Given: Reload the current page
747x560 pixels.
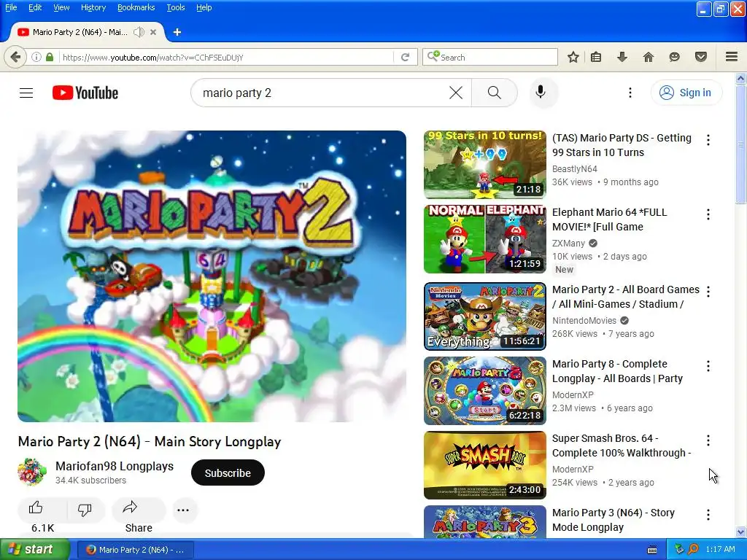Looking at the screenshot, I should pyautogui.click(x=406, y=57).
